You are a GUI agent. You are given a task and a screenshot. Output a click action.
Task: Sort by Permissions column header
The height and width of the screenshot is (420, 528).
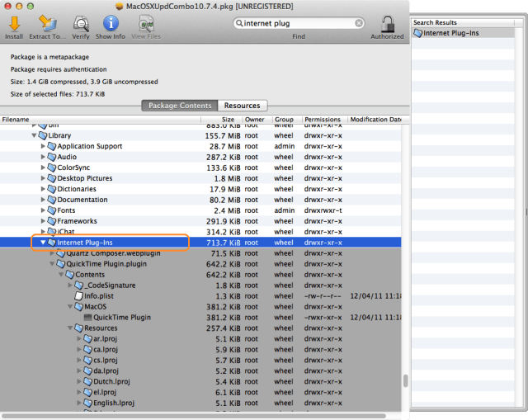(x=324, y=120)
